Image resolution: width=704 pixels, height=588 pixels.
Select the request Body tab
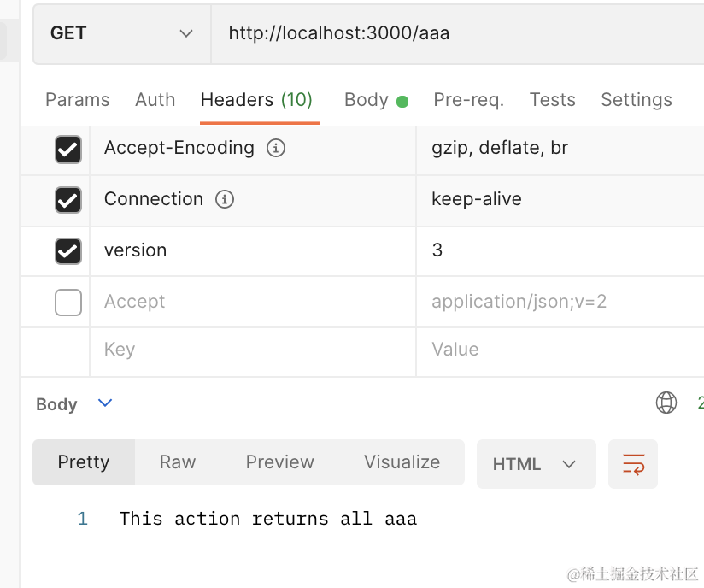(x=367, y=100)
